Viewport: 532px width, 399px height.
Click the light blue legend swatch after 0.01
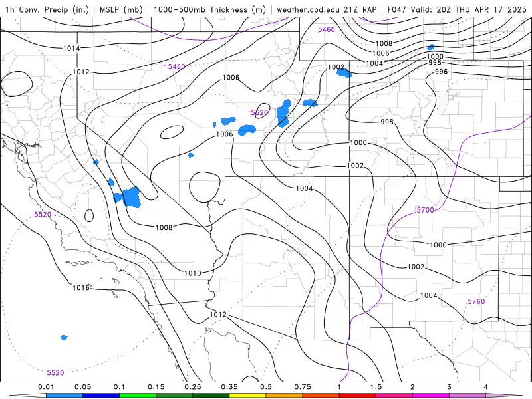pos(65,396)
